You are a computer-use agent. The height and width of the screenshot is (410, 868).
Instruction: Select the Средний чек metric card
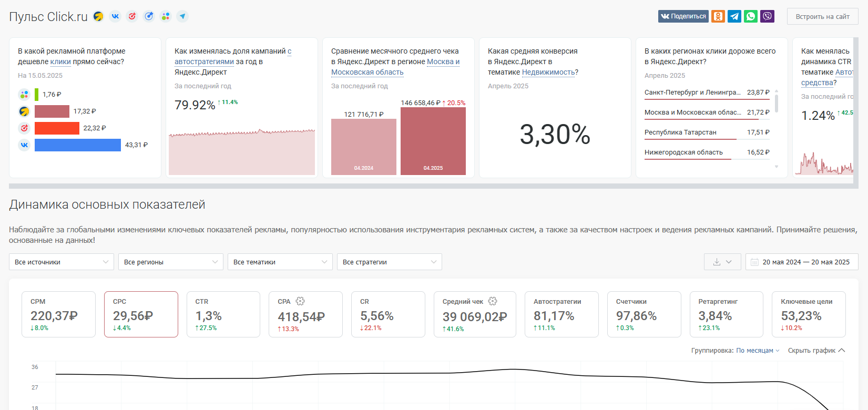(475, 314)
